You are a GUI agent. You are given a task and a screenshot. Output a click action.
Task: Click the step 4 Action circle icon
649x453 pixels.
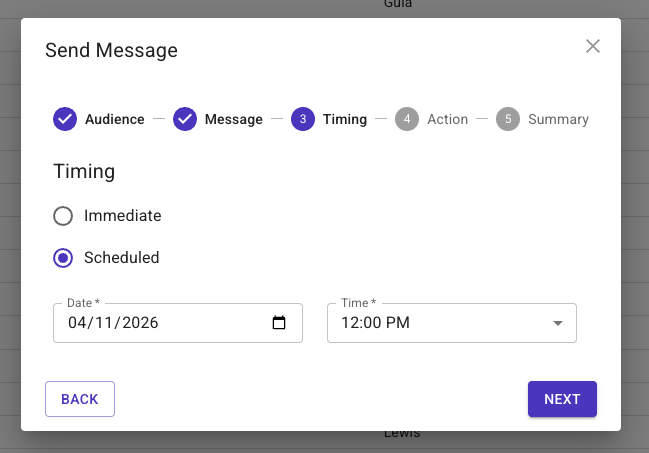click(407, 119)
